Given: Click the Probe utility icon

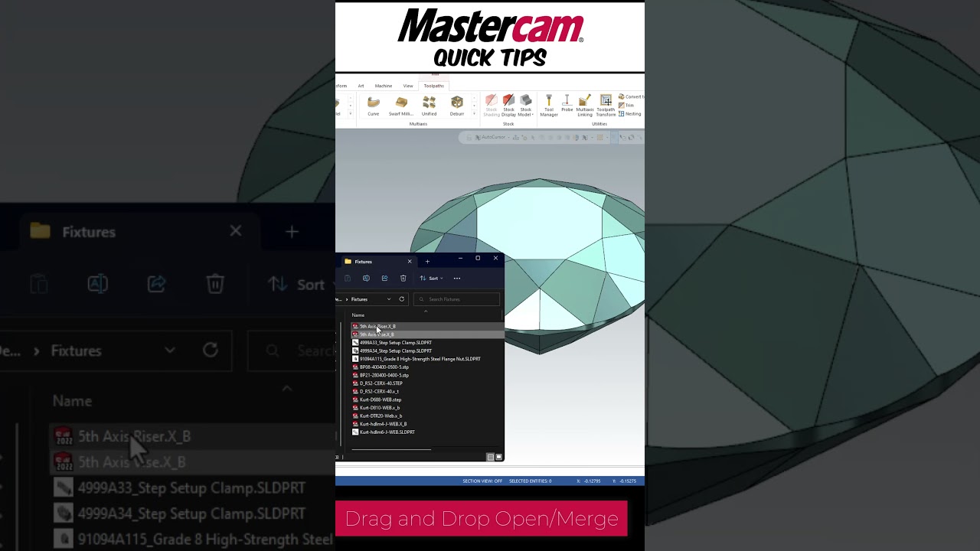Looking at the screenshot, I should point(567,104).
